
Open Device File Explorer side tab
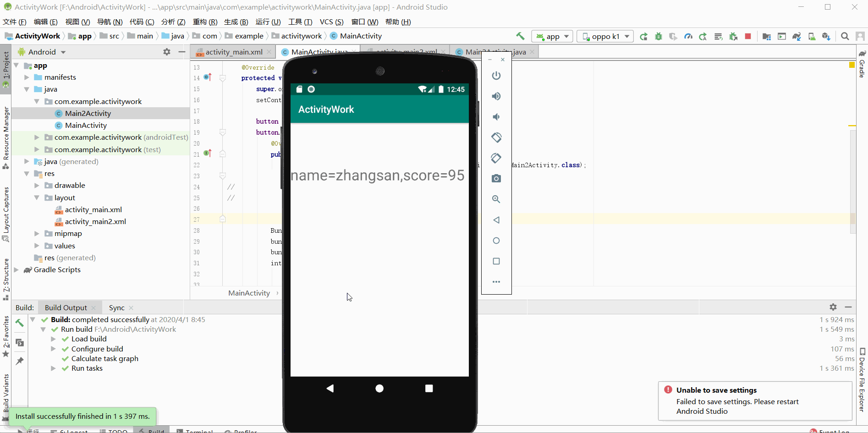pos(862,380)
